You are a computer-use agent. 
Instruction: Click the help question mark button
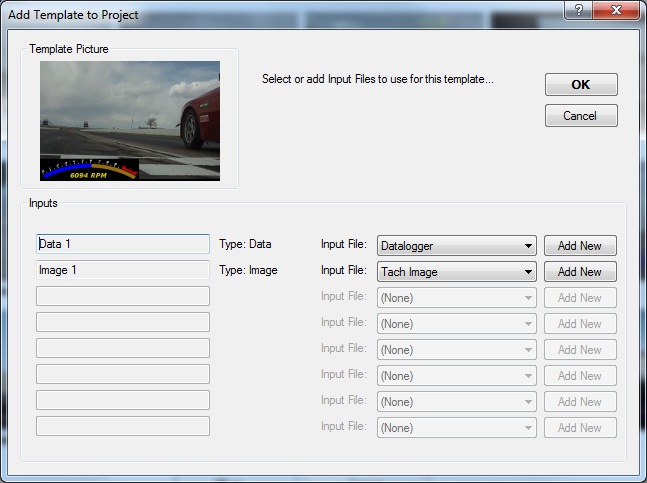pyautogui.click(x=577, y=9)
